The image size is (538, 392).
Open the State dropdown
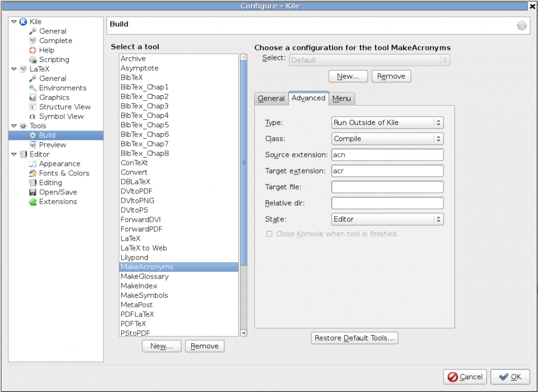[x=387, y=219]
